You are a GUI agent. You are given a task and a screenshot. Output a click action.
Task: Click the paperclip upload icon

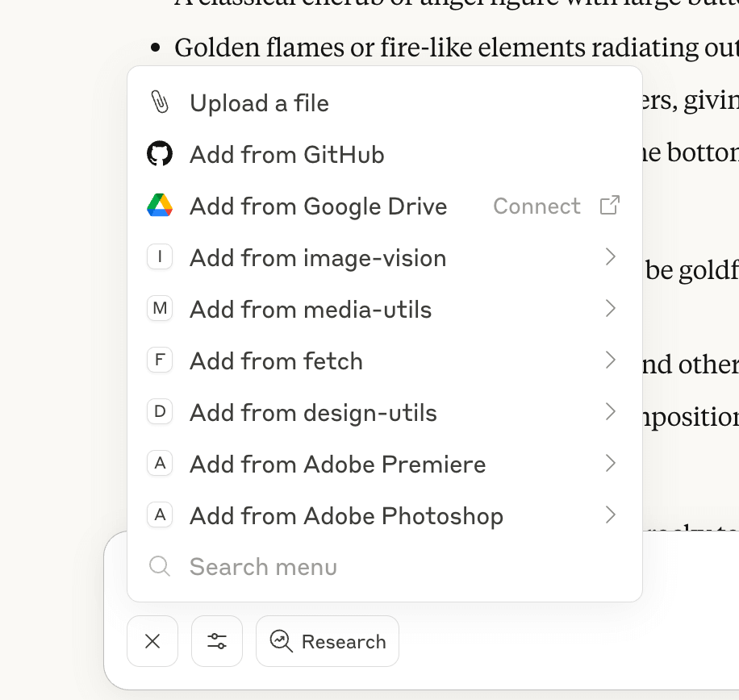(160, 102)
